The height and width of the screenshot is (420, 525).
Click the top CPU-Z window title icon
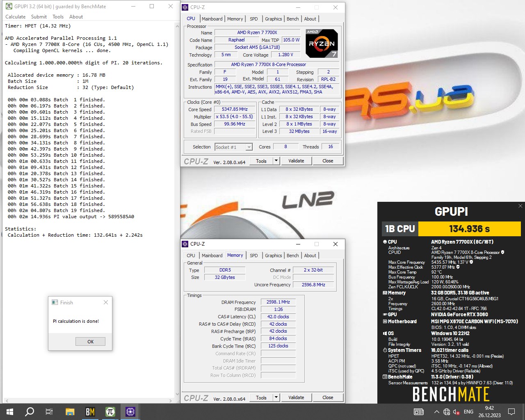coord(185,7)
